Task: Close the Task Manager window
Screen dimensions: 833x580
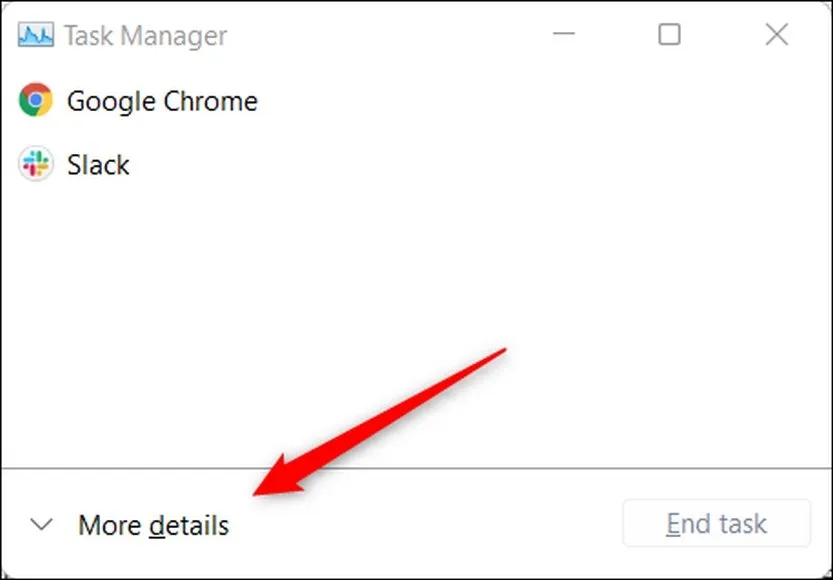Action: point(776,35)
